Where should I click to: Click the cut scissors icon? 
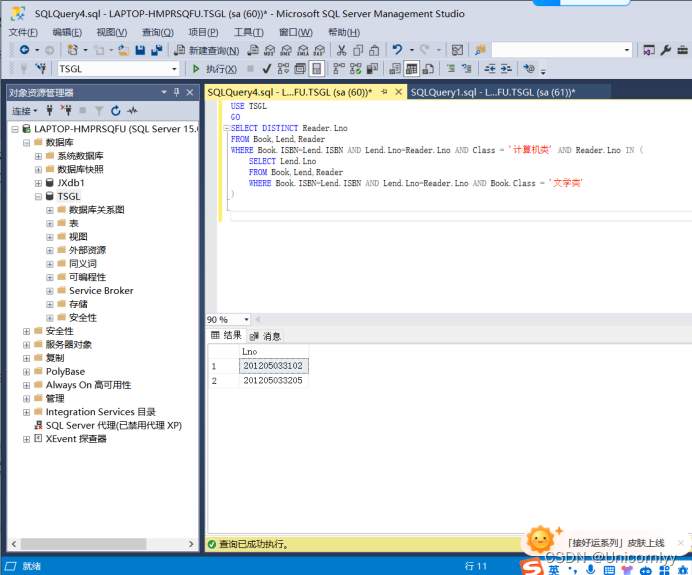pyautogui.click(x=341, y=50)
